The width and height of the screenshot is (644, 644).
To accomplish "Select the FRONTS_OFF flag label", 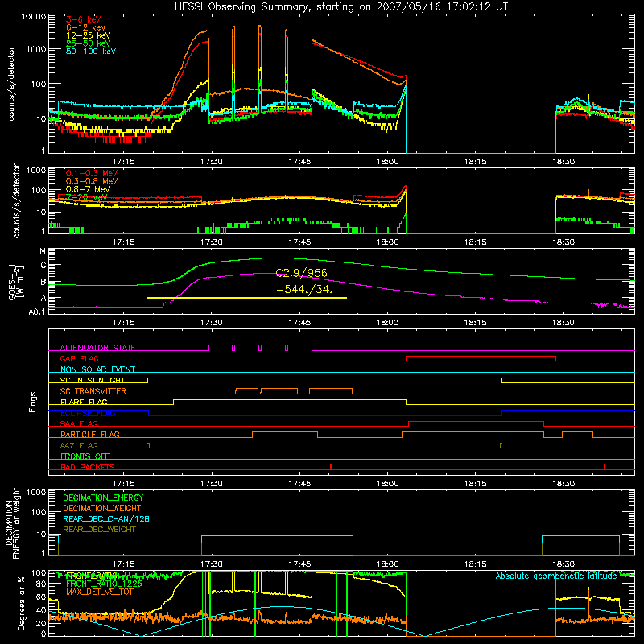I will point(85,456).
